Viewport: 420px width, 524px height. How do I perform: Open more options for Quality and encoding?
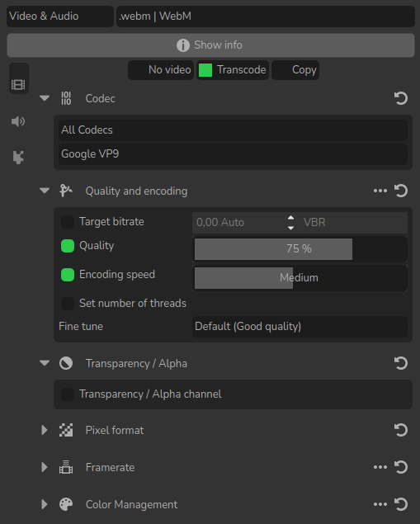click(x=380, y=191)
